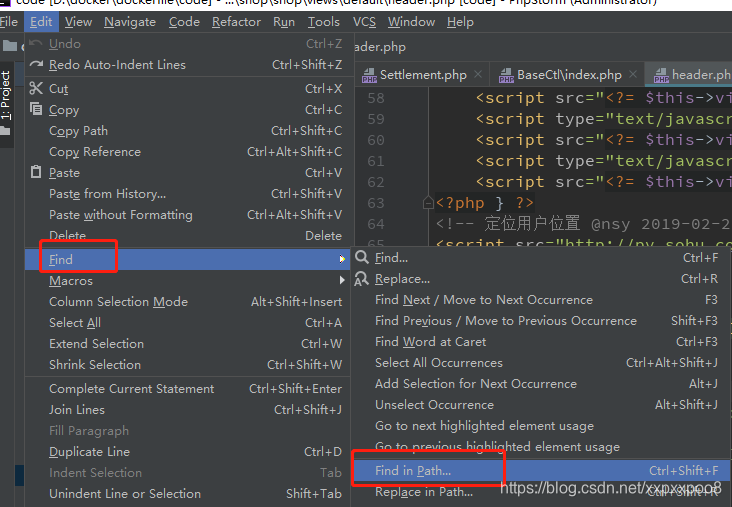Choose Redo Auto-Indent Lines
Image resolution: width=732 pixels, height=507 pixels.
click(187, 65)
